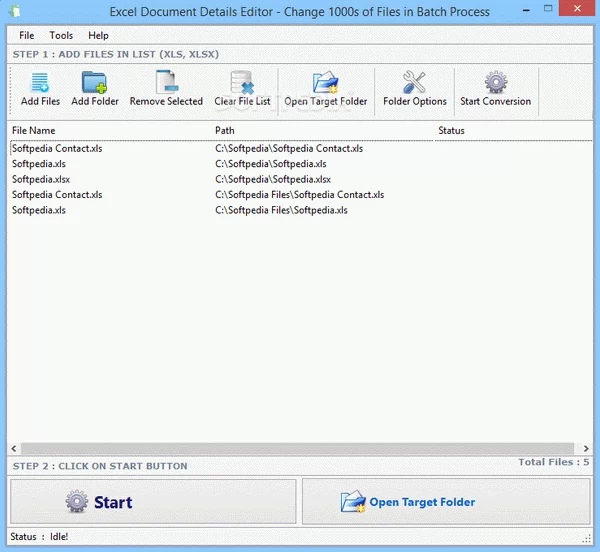Open the Help menu
The width and height of the screenshot is (600, 552).
click(98, 36)
